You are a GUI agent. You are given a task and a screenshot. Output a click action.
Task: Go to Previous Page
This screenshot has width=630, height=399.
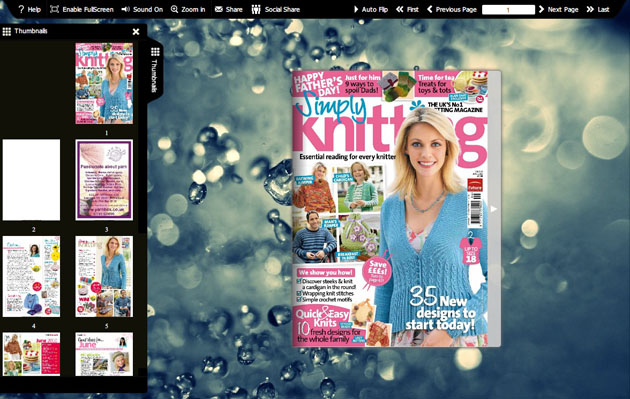coord(452,9)
